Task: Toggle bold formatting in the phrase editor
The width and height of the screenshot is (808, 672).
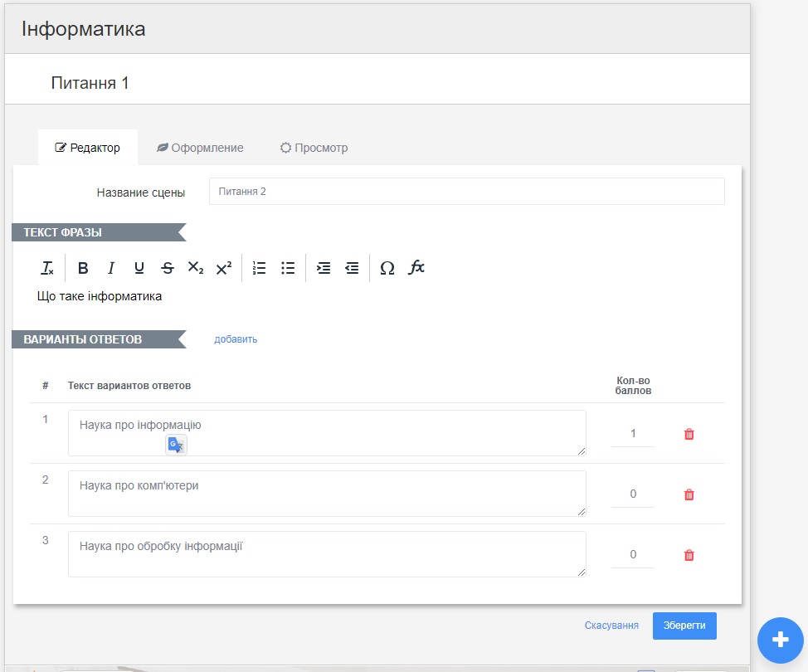Action: coord(82,267)
